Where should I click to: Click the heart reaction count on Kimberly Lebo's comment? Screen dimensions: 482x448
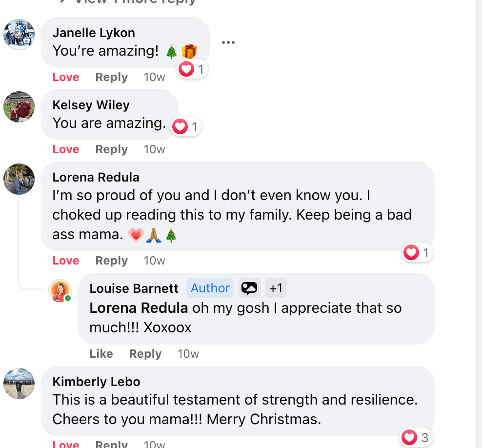[x=416, y=438]
